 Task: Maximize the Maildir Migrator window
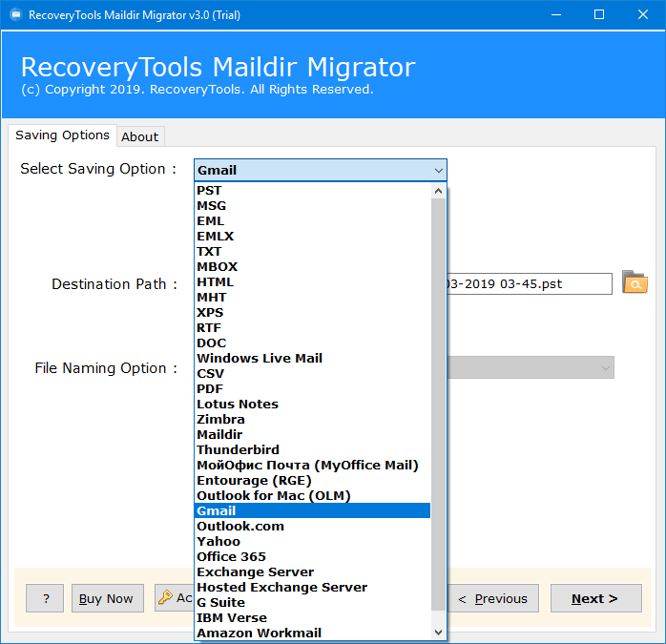pos(599,15)
